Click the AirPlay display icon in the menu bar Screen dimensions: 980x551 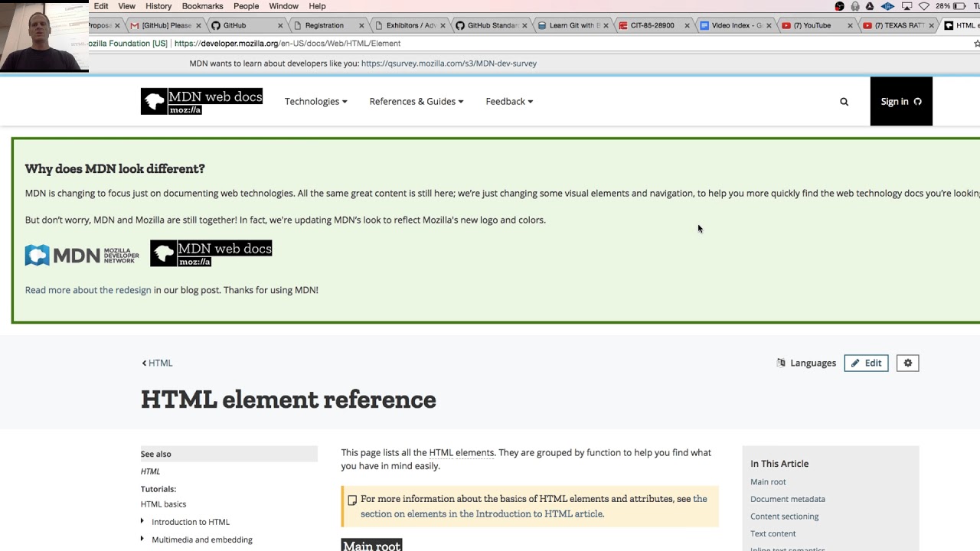pyautogui.click(x=906, y=6)
